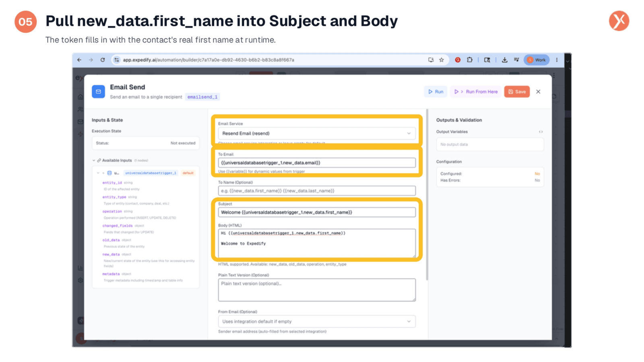Click the Subject input field
This screenshot has width=644, height=362.
(317, 212)
